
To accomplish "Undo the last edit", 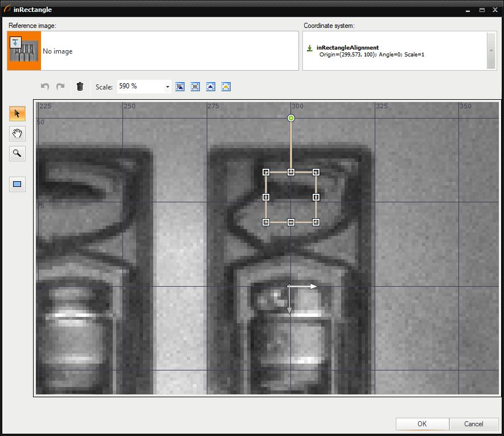I will point(45,87).
